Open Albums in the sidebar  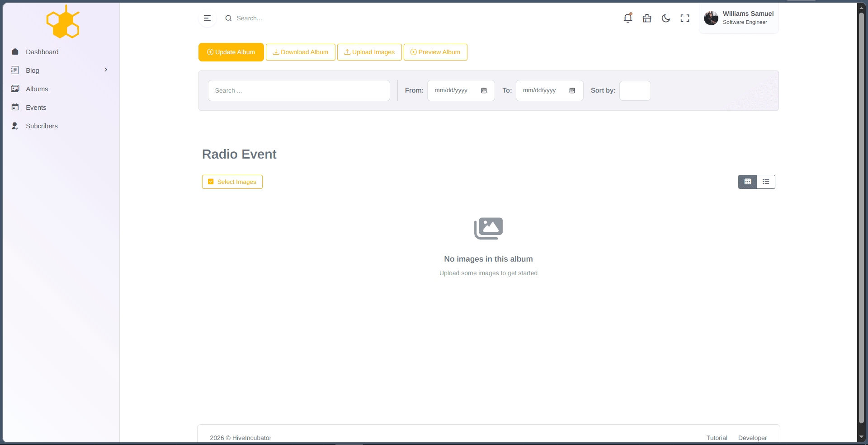pos(37,89)
